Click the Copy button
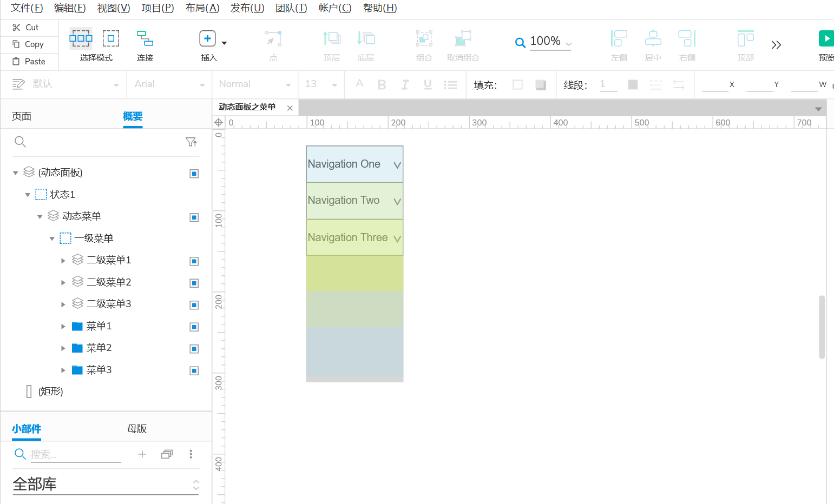This screenshot has height=504, width=834. click(x=28, y=44)
